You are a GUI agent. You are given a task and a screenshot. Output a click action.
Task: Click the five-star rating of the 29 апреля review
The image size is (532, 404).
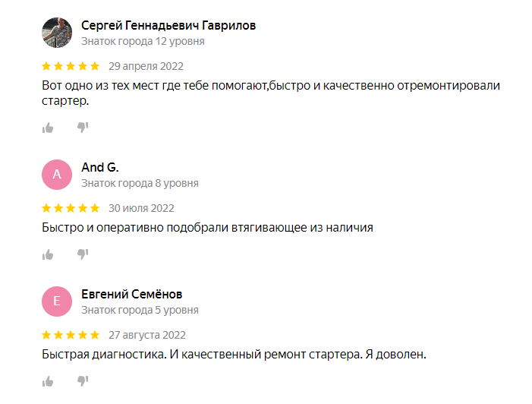[71, 66]
